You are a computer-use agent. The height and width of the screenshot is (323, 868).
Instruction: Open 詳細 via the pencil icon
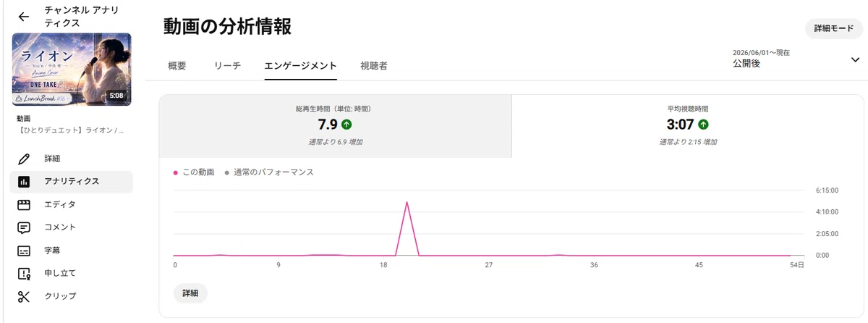24,159
